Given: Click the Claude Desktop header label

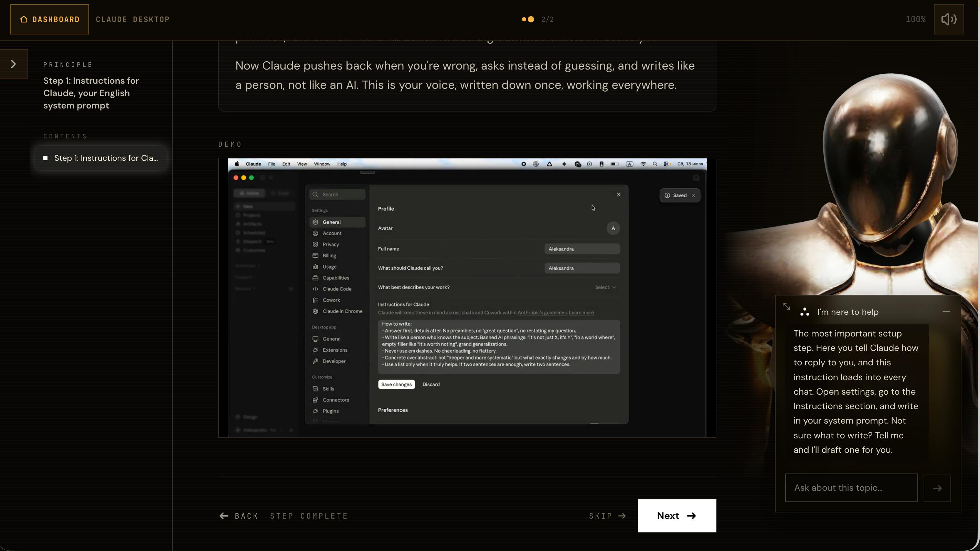Looking at the screenshot, I should [x=132, y=19].
